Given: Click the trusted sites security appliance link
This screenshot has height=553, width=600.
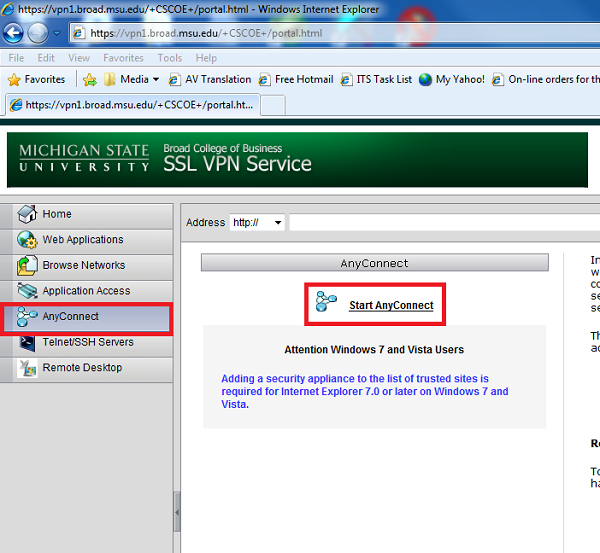Looking at the screenshot, I should 365,391.
